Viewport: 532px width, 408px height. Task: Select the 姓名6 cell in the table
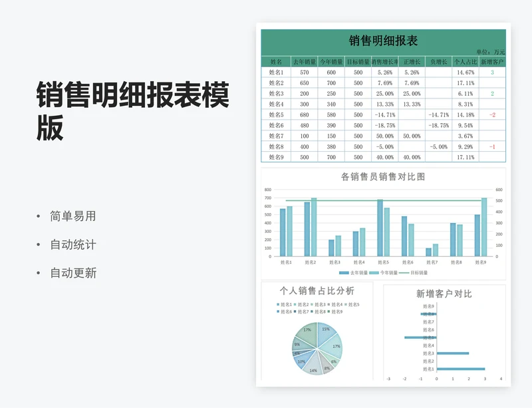(276, 125)
